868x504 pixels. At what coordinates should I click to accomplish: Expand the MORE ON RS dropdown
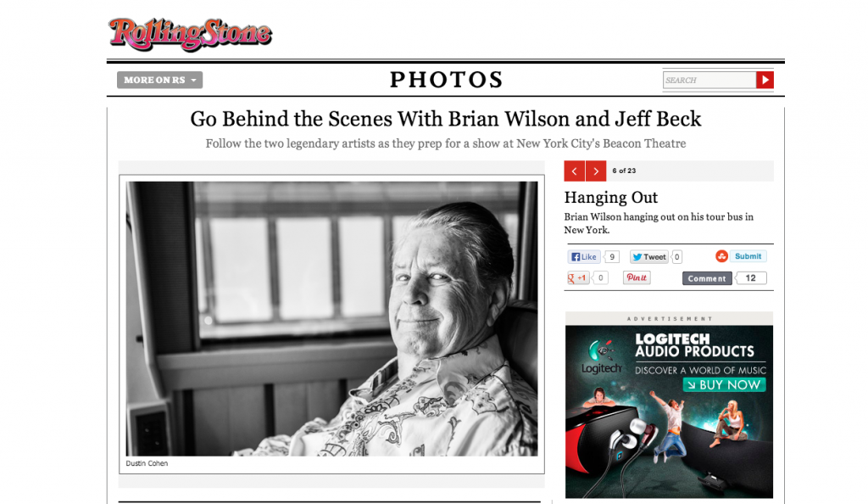tap(159, 80)
